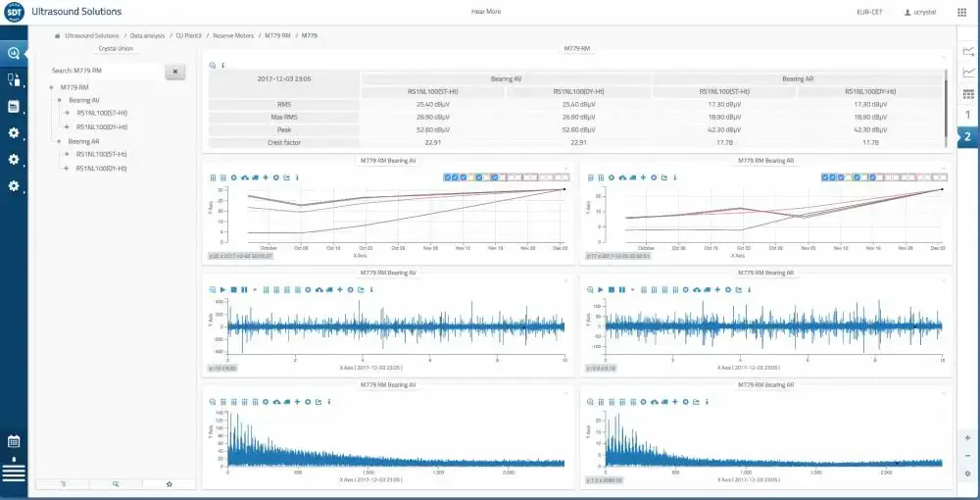Toggle first series checkbox on Bearing AR trend chart
The image size is (980, 500).
pos(826,177)
